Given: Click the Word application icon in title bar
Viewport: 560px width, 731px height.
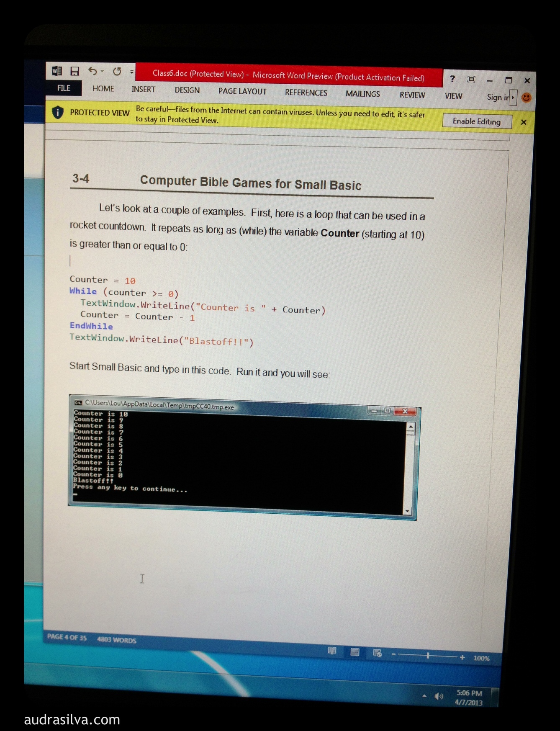Looking at the screenshot, I should (57, 71).
